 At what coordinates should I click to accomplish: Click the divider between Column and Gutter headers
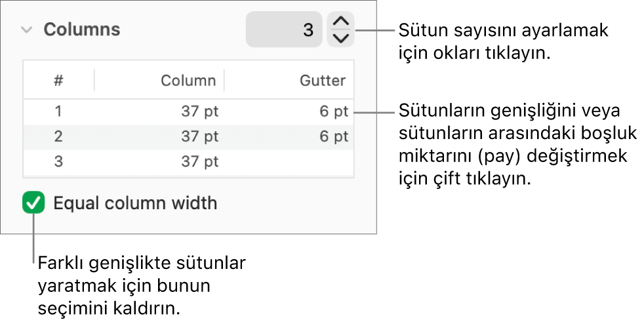[x=224, y=81]
